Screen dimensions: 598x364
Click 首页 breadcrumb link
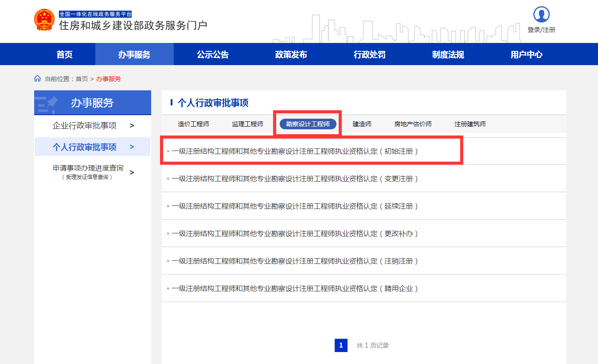82,79
